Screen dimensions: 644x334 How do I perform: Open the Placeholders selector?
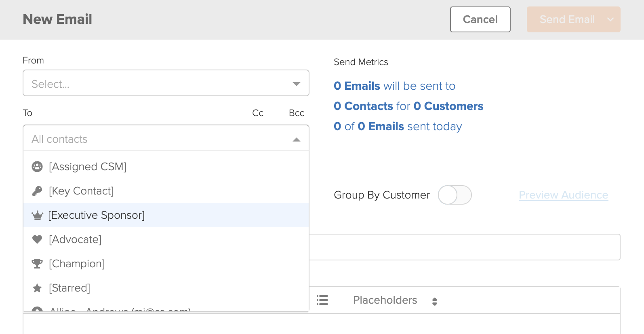[x=395, y=300]
